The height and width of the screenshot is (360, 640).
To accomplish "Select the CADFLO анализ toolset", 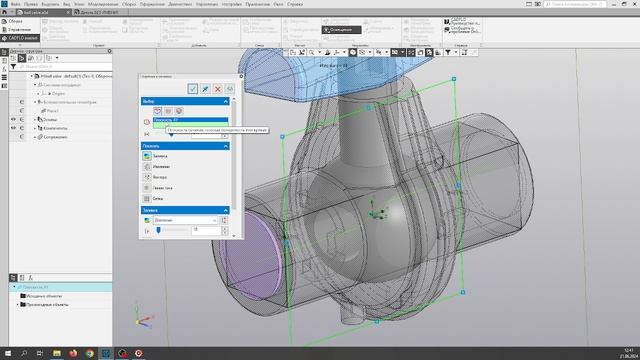I will pyautogui.click(x=20, y=38).
